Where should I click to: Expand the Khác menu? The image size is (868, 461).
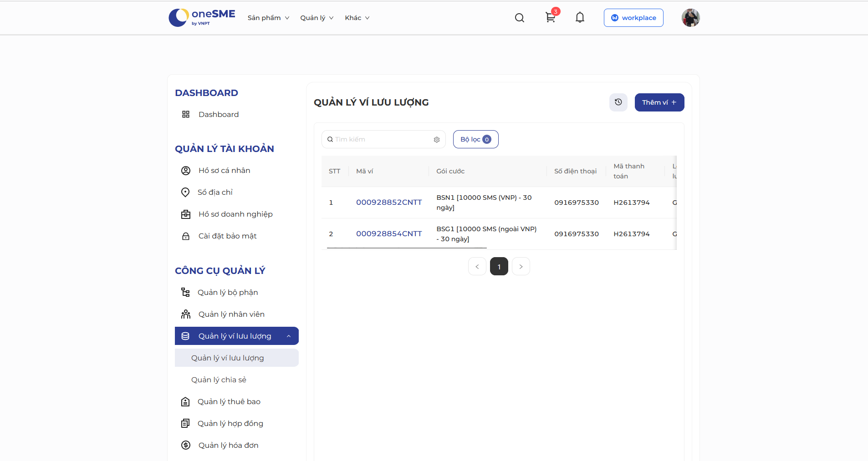357,18
